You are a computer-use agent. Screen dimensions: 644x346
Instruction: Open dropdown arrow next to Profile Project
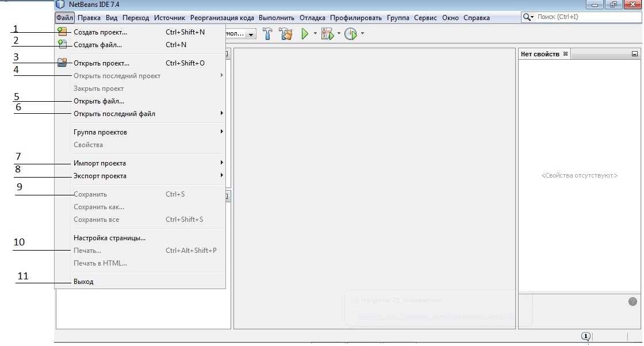(x=362, y=34)
